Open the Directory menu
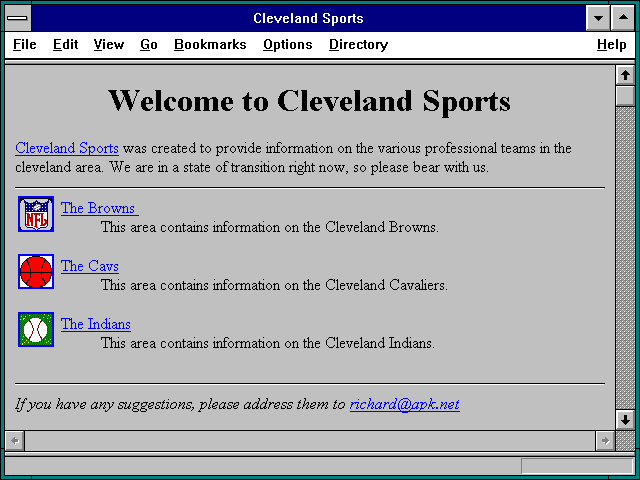640x480 pixels. point(358,44)
